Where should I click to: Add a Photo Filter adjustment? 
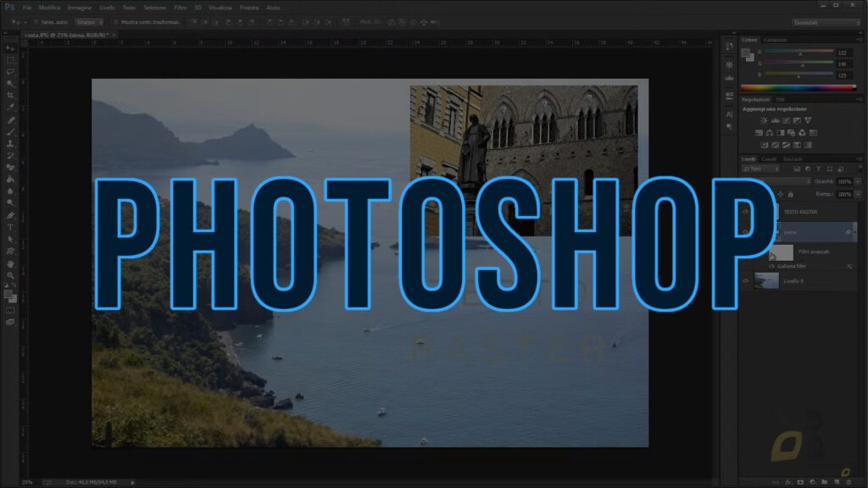pos(792,133)
